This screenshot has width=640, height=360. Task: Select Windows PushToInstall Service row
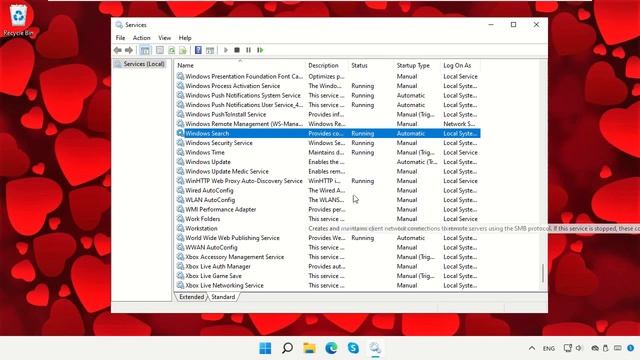(x=328, y=114)
